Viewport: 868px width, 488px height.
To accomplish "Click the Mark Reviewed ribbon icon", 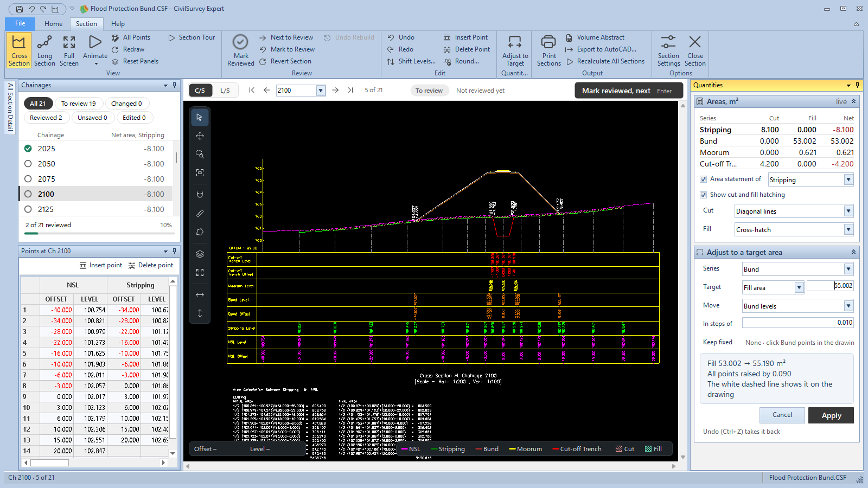I will coord(240,42).
